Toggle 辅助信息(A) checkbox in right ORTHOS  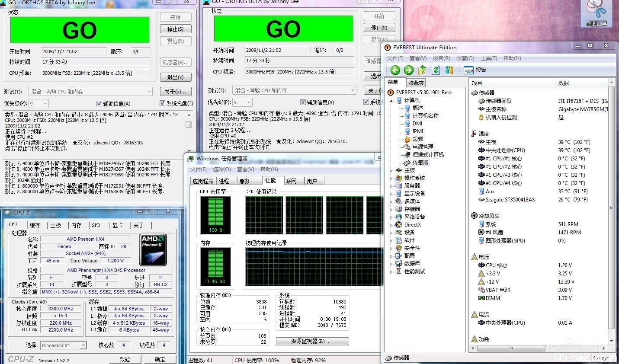pyautogui.click(x=303, y=102)
